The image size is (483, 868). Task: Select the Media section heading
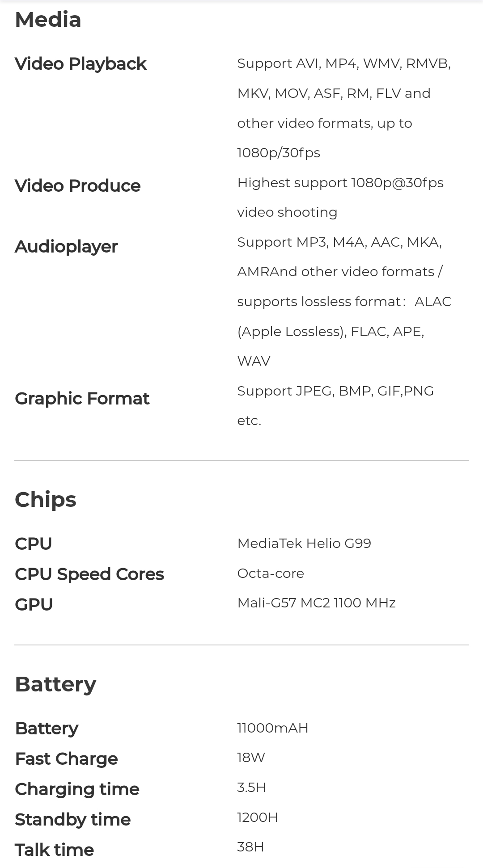click(48, 20)
